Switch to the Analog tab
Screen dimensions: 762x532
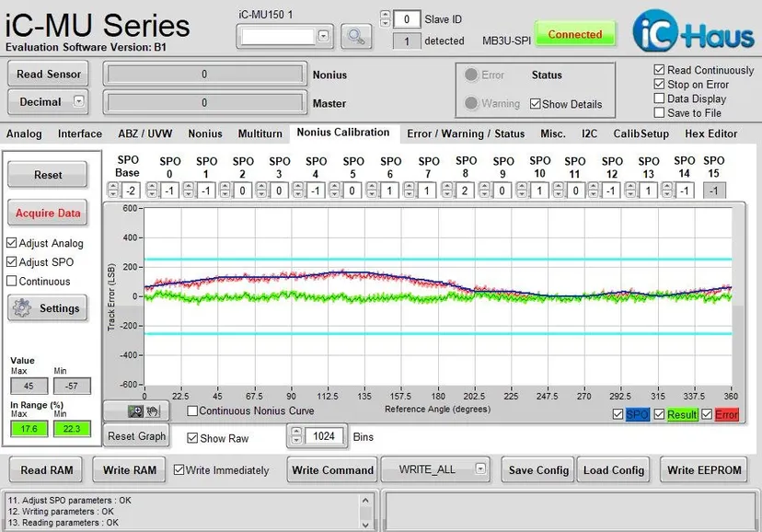(24, 133)
